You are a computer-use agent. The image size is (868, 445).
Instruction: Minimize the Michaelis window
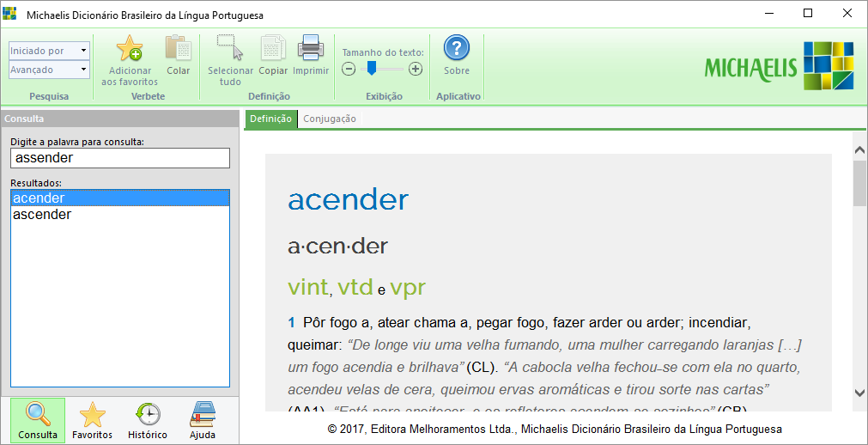click(769, 13)
